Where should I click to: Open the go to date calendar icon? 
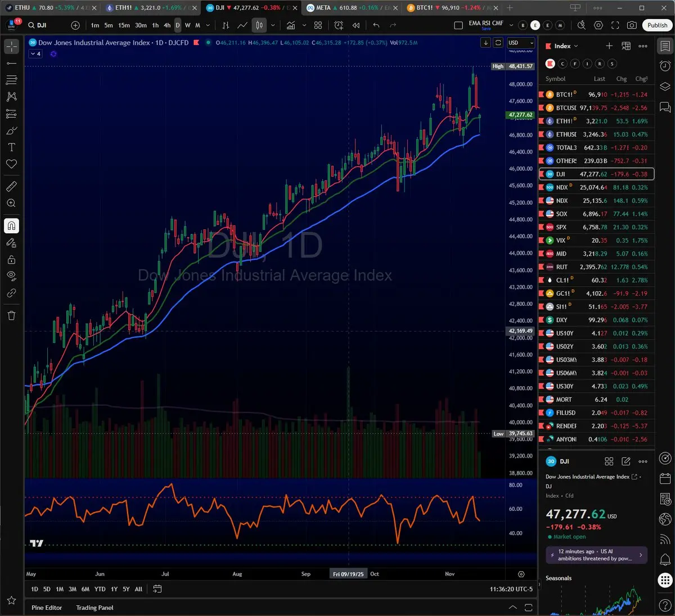157,589
